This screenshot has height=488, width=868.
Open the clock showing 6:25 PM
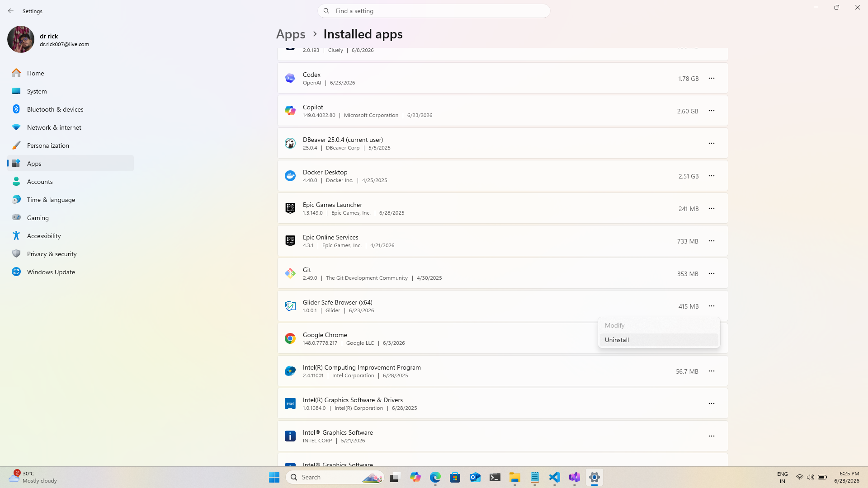click(x=847, y=477)
